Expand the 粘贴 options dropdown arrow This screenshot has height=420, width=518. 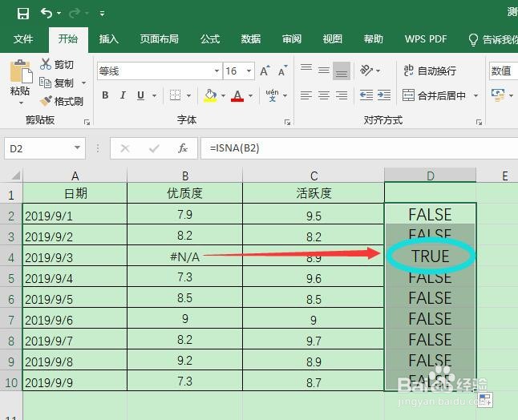tap(21, 103)
